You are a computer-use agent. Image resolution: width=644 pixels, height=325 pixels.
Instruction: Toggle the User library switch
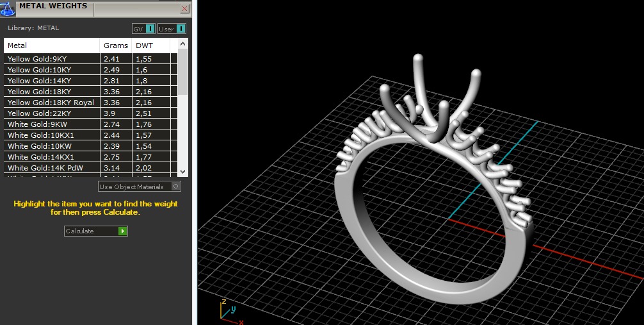click(172, 29)
